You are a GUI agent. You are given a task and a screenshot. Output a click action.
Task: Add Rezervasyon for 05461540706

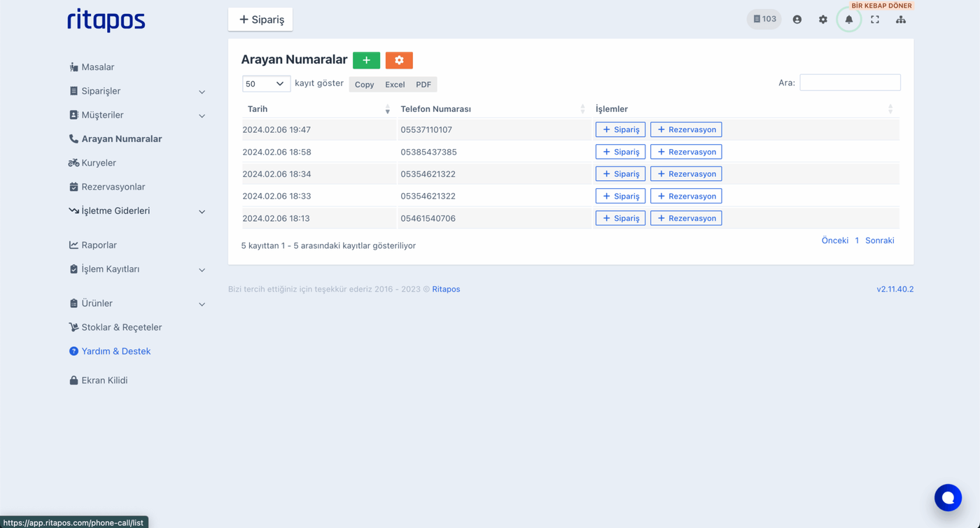(x=686, y=218)
